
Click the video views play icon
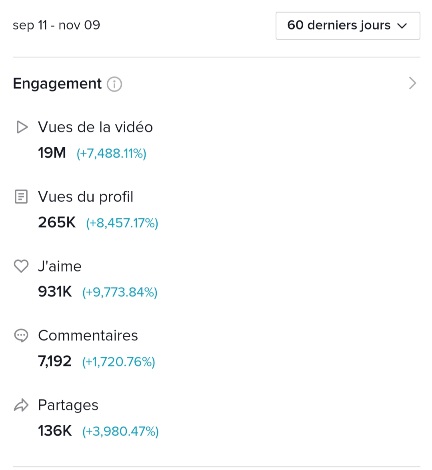pos(22,127)
